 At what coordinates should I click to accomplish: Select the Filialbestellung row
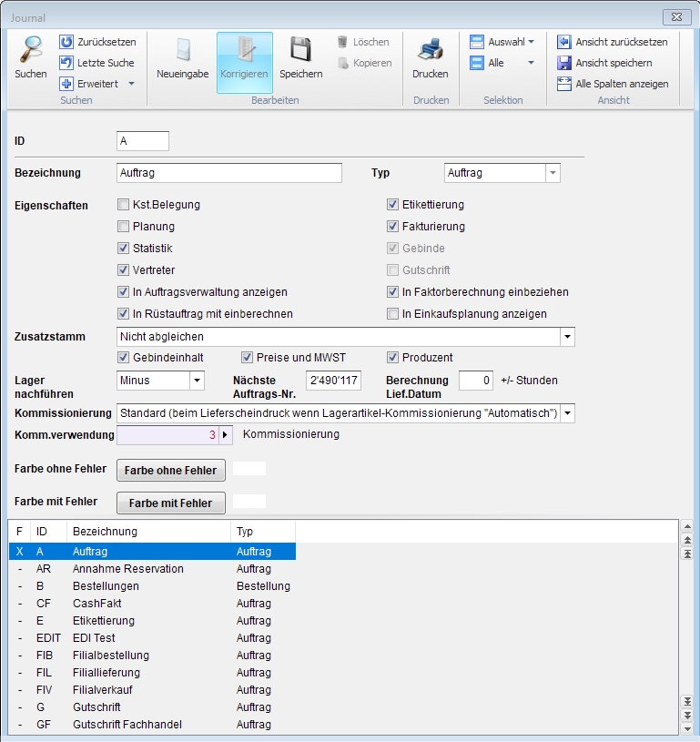pos(152,656)
